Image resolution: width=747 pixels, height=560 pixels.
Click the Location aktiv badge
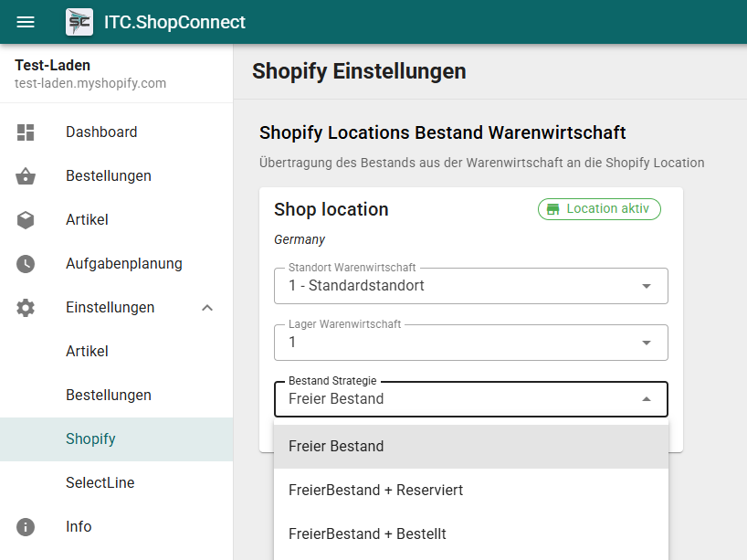click(x=599, y=209)
